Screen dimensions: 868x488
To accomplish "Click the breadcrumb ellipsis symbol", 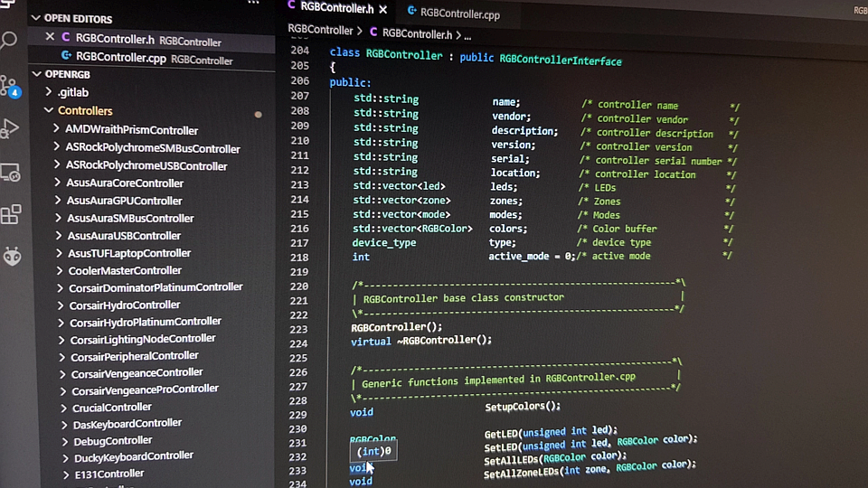I will coord(467,36).
